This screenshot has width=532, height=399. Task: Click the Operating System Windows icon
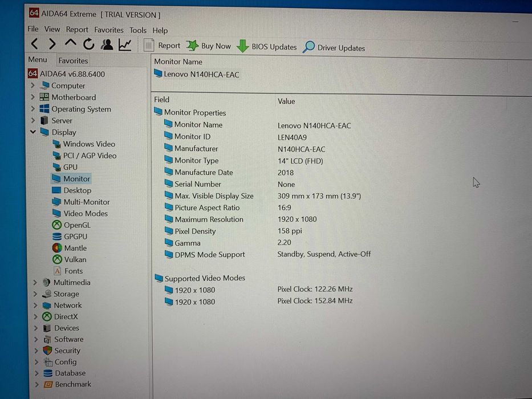click(44, 108)
